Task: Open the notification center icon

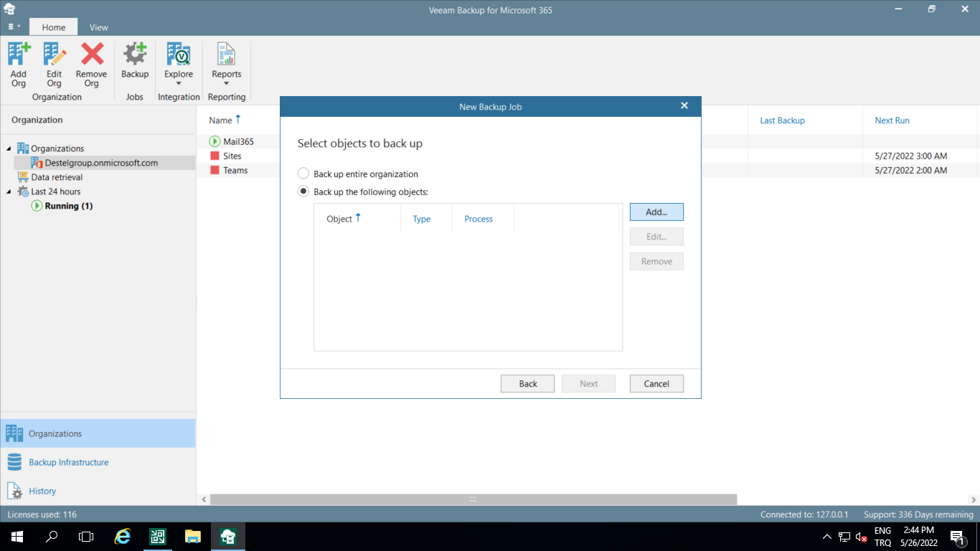Action: point(957,537)
